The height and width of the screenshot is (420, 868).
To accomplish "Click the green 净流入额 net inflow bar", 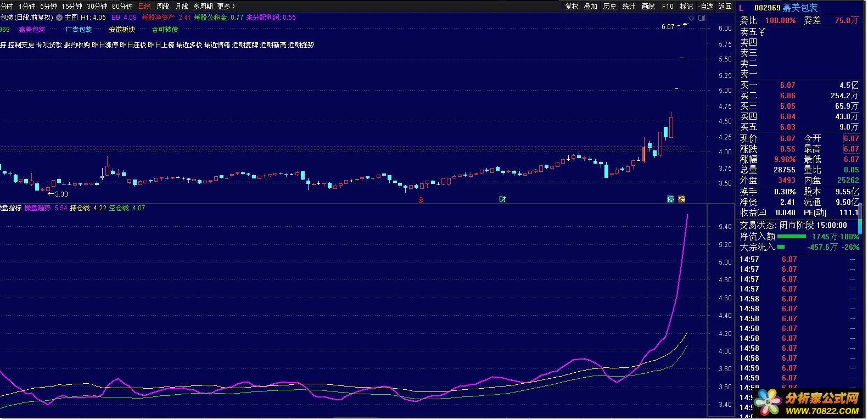I will pyautogui.click(x=792, y=237).
